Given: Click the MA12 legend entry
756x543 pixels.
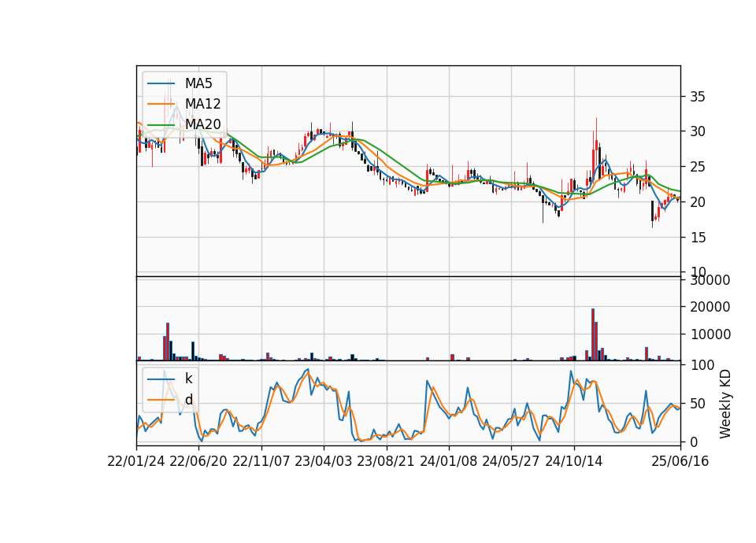Looking at the screenshot, I should (183, 104).
